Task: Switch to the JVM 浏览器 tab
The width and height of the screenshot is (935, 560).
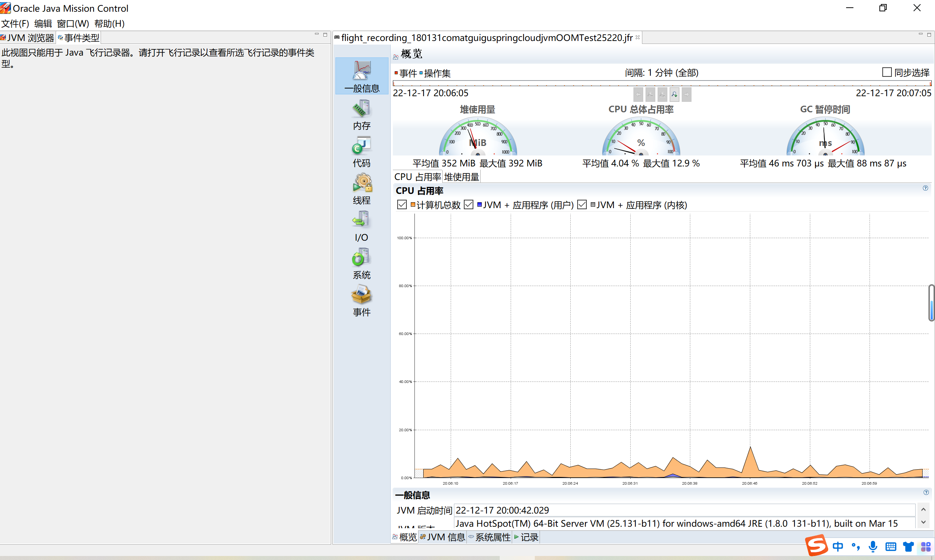Action: tap(27, 38)
